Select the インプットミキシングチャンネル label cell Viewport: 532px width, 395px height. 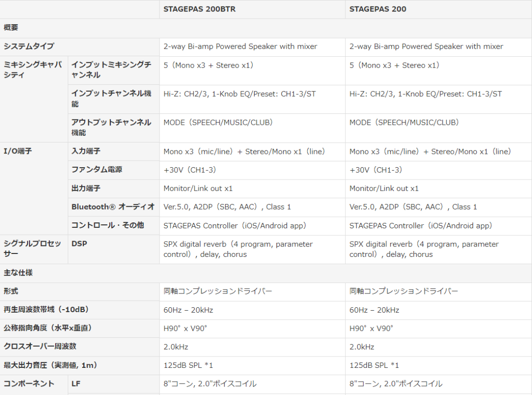click(114, 71)
